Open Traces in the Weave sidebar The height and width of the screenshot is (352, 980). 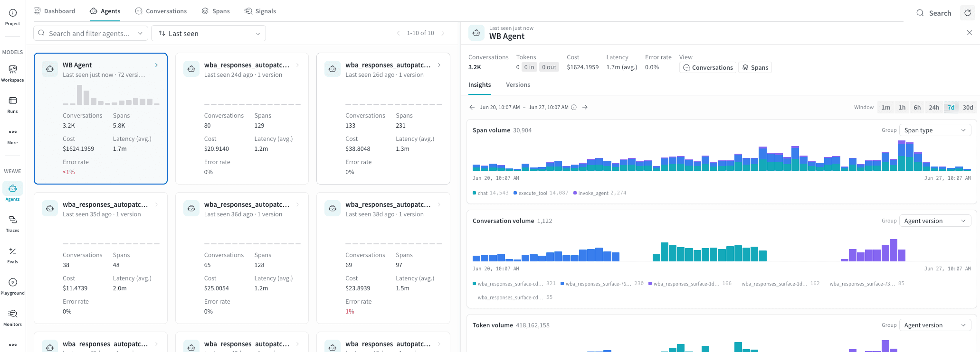click(13, 223)
